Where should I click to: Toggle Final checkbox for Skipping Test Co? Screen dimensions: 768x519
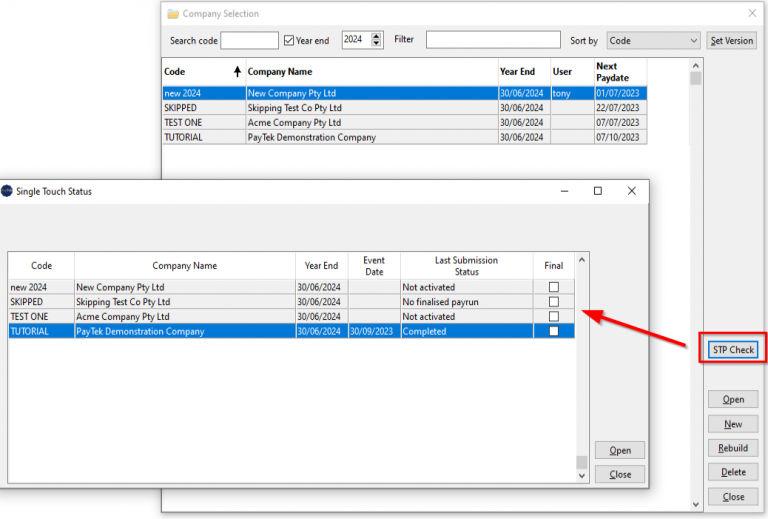553,302
